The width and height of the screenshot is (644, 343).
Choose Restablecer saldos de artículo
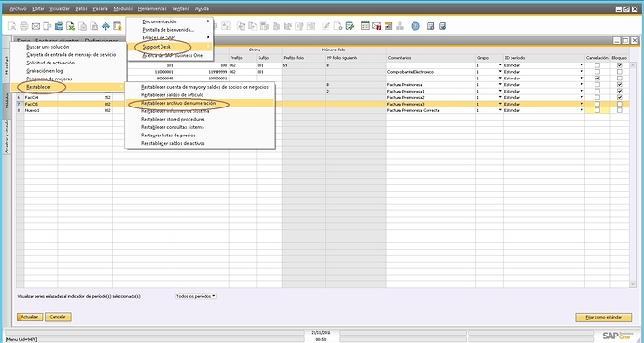tap(200, 95)
